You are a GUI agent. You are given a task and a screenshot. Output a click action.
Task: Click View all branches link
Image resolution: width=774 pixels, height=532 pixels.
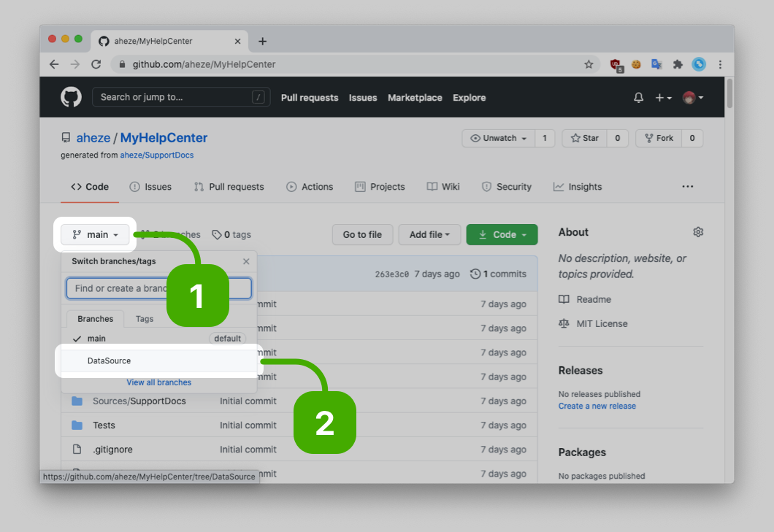click(x=158, y=382)
